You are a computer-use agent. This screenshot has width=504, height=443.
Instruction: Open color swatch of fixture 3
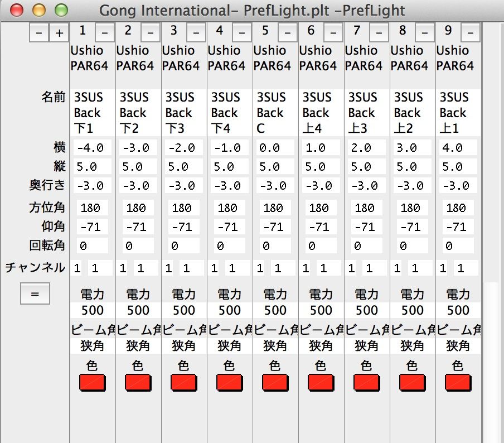(184, 383)
